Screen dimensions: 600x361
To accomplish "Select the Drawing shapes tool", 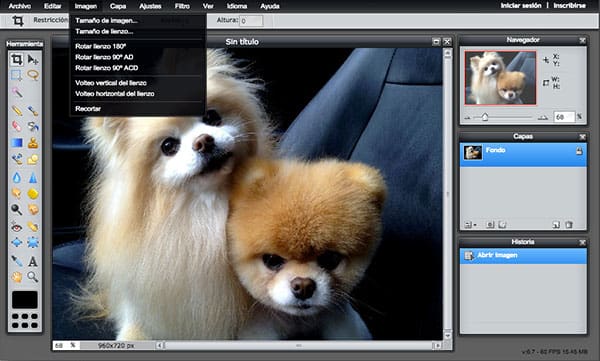I will point(33,159).
